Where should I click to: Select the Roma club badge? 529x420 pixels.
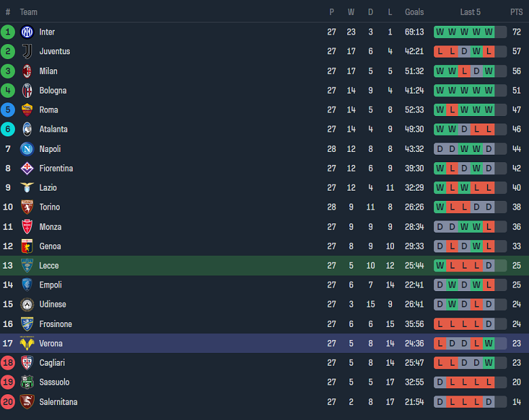point(27,110)
